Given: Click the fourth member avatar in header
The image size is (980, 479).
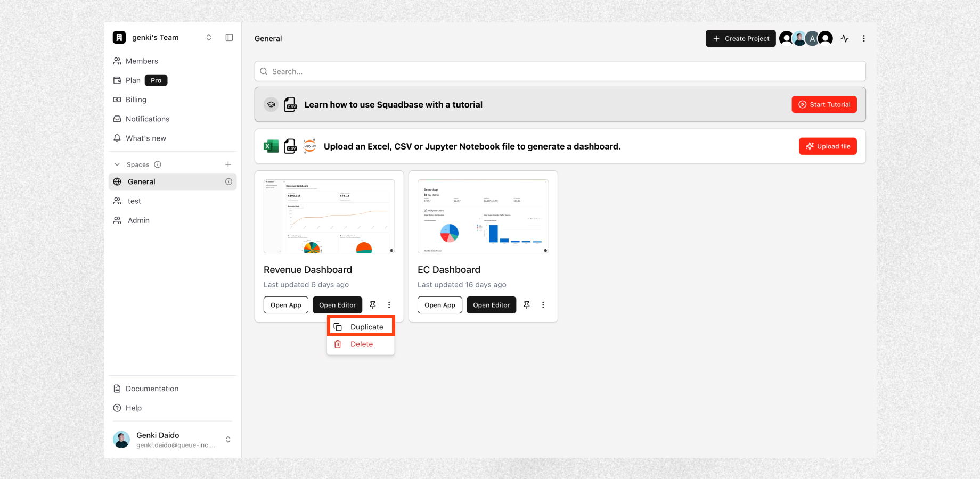Looking at the screenshot, I should pyautogui.click(x=826, y=38).
